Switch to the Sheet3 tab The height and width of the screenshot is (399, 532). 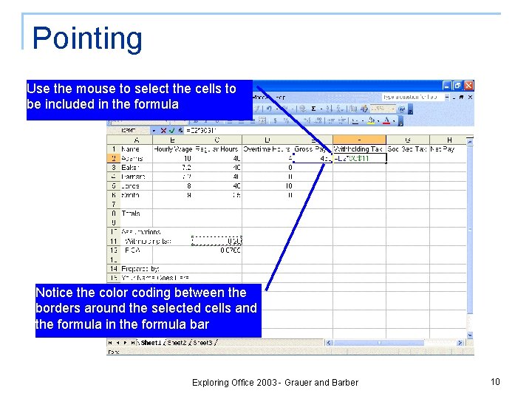click(x=202, y=343)
